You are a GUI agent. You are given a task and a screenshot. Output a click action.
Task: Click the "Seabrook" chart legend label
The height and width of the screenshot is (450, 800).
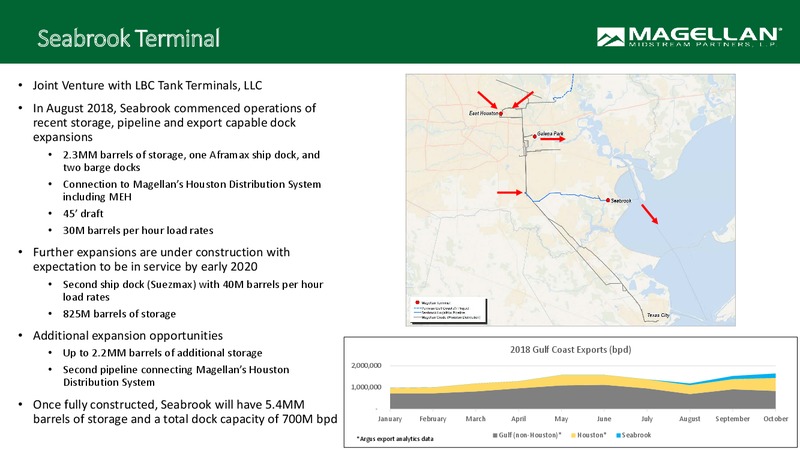point(636,435)
